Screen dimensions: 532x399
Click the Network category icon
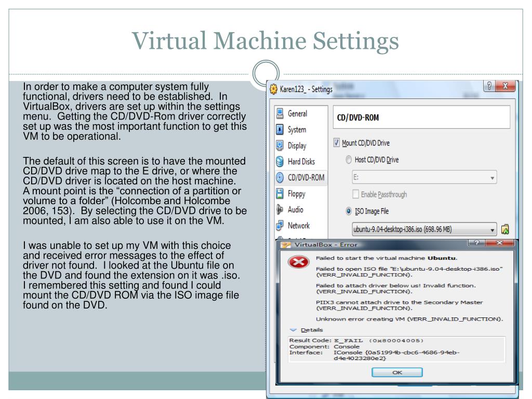pos(280,225)
